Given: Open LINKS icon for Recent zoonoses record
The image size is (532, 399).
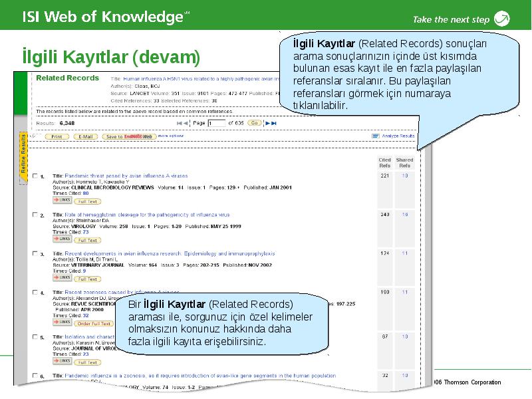Looking at the screenshot, I should (62, 322).
